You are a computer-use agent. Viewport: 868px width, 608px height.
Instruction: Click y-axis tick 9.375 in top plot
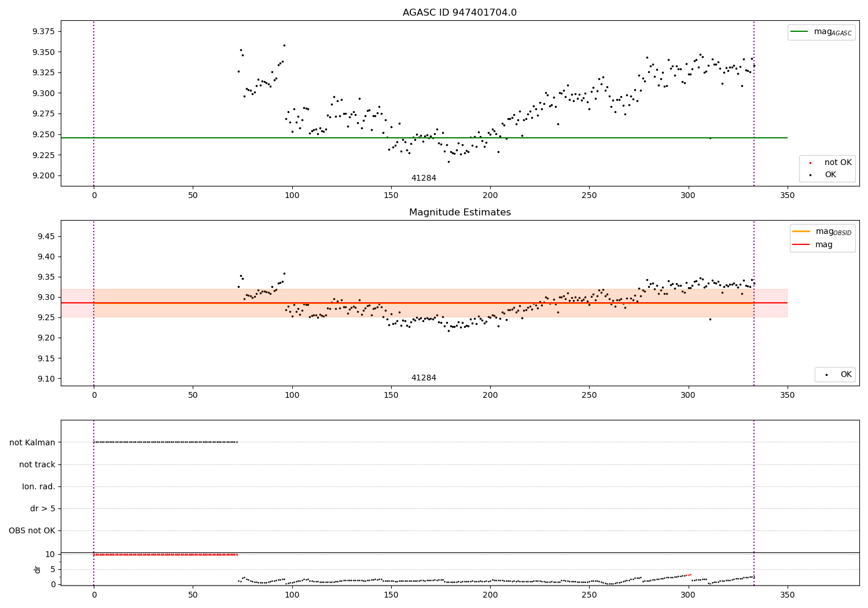(44, 31)
